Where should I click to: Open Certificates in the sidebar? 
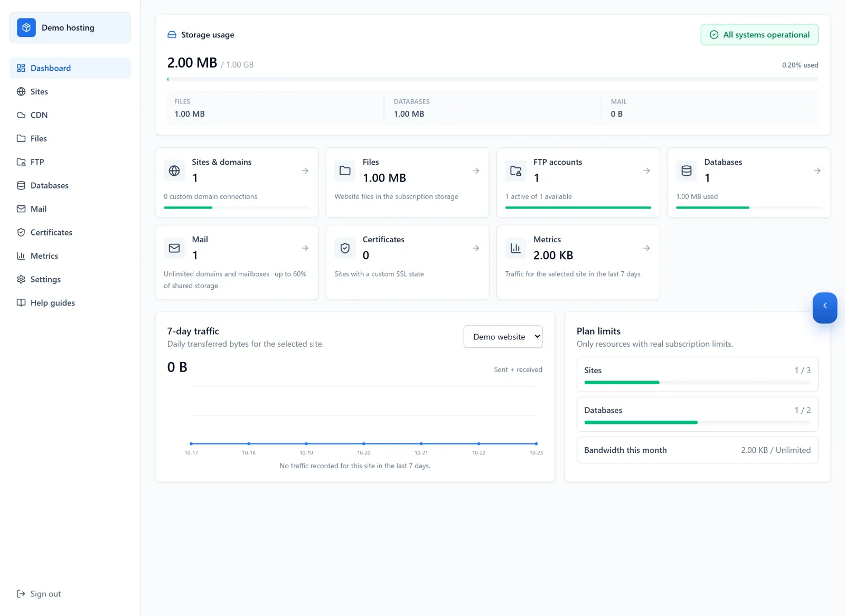pos(70,232)
